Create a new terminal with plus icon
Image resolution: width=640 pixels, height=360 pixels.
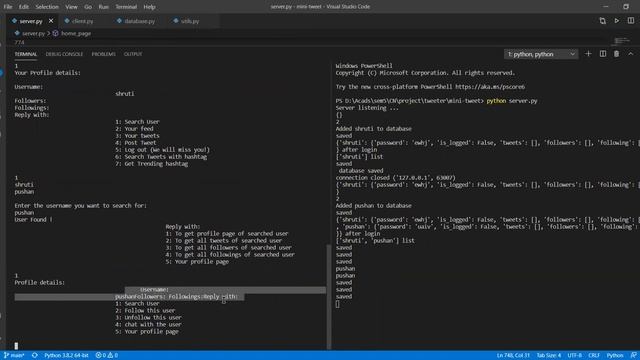click(588, 54)
